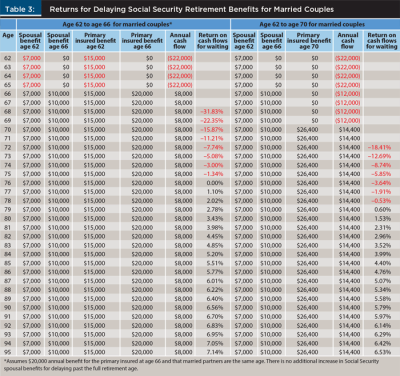Select the 'Age' column header
400x376 pixels.
(x=8, y=35)
